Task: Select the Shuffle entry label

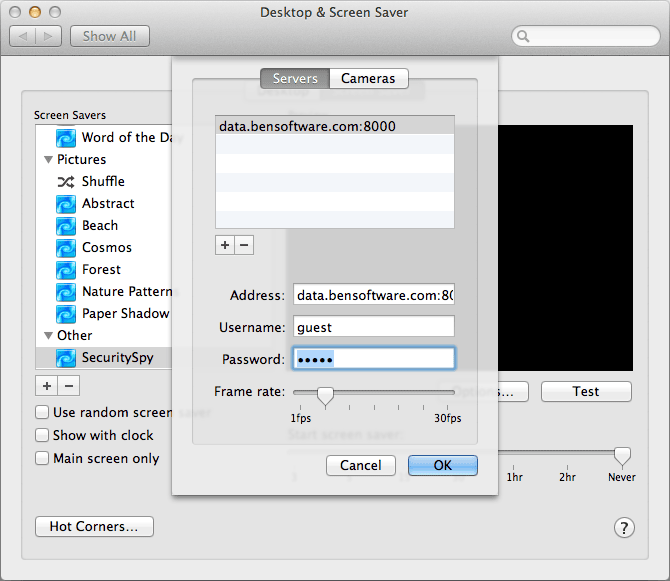Action: 103,182
